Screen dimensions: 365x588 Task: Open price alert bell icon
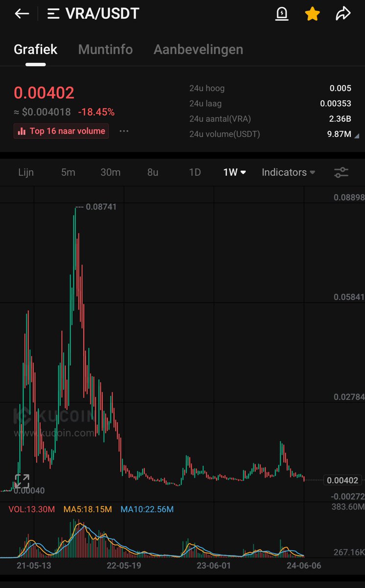[282, 14]
